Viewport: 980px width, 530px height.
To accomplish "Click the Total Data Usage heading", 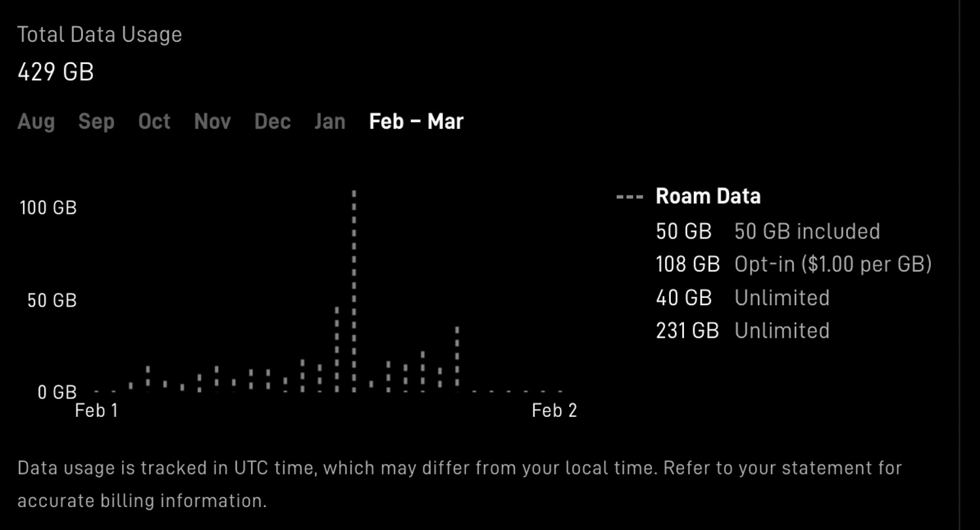I will [x=99, y=35].
